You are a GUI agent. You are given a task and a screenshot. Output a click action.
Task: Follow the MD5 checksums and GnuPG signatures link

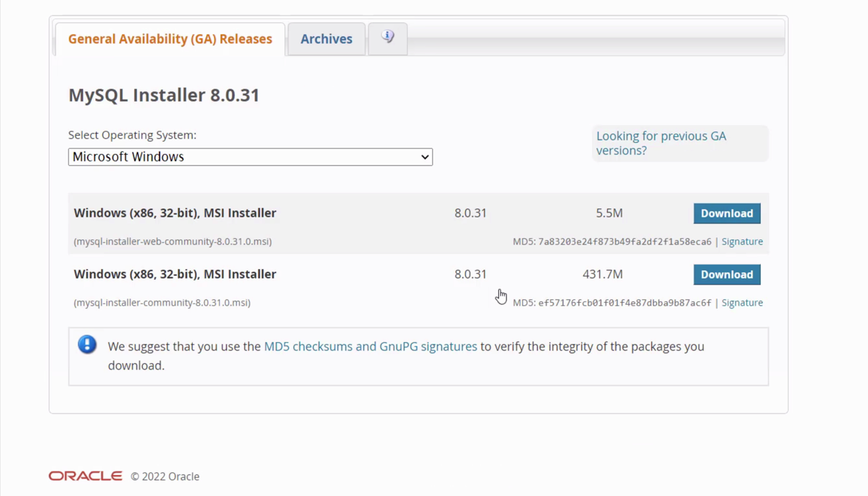pyautogui.click(x=370, y=346)
